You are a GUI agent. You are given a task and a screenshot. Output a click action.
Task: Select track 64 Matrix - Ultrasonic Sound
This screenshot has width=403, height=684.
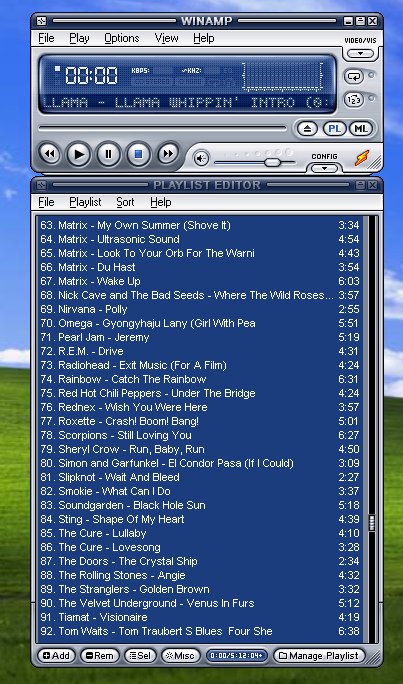tap(200, 239)
